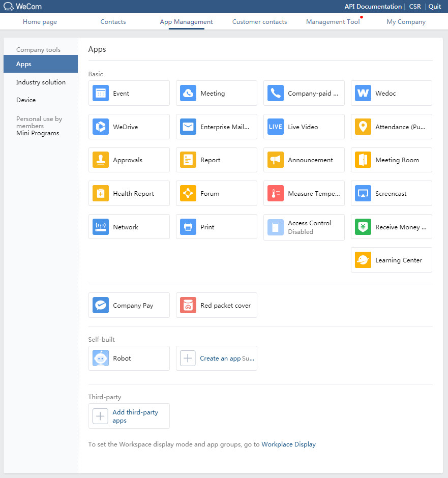Open the Customer contacts tab
448x478 pixels.
260,22
